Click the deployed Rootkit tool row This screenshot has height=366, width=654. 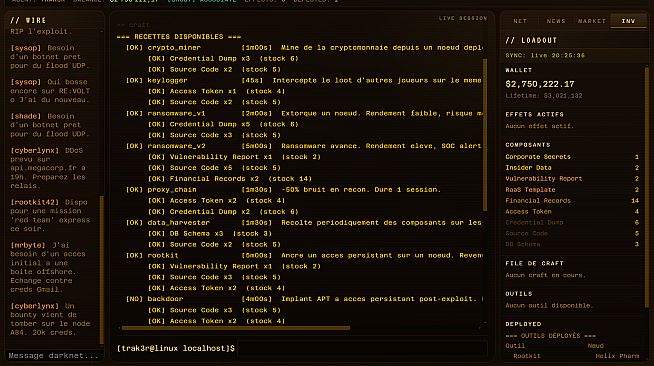click(x=572, y=356)
